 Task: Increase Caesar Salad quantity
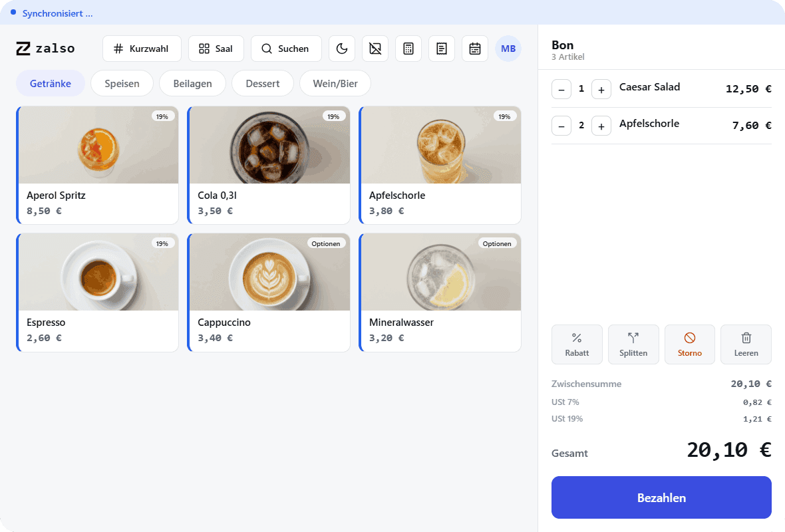[601, 90]
